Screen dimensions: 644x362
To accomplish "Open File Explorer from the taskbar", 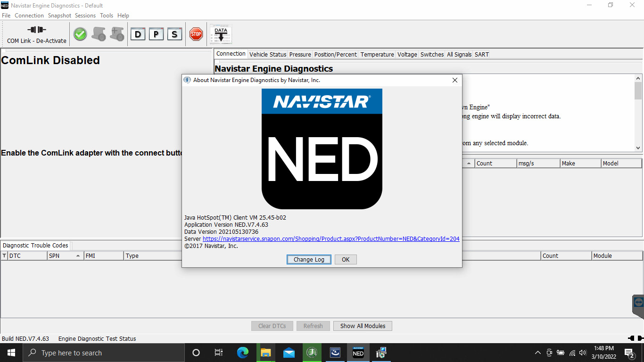I will 265,353.
